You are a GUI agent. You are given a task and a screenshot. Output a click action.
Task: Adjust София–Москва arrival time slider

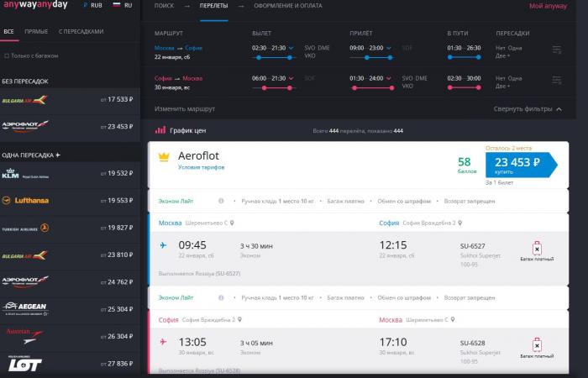(x=372, y=87)
